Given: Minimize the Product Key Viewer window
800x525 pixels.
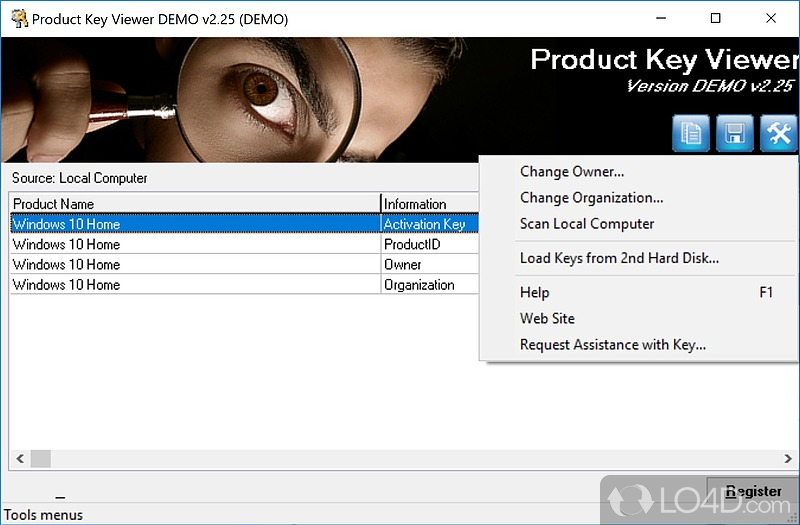Looking at the screenshot, I should pyautogui.click(x=660, y=18).
